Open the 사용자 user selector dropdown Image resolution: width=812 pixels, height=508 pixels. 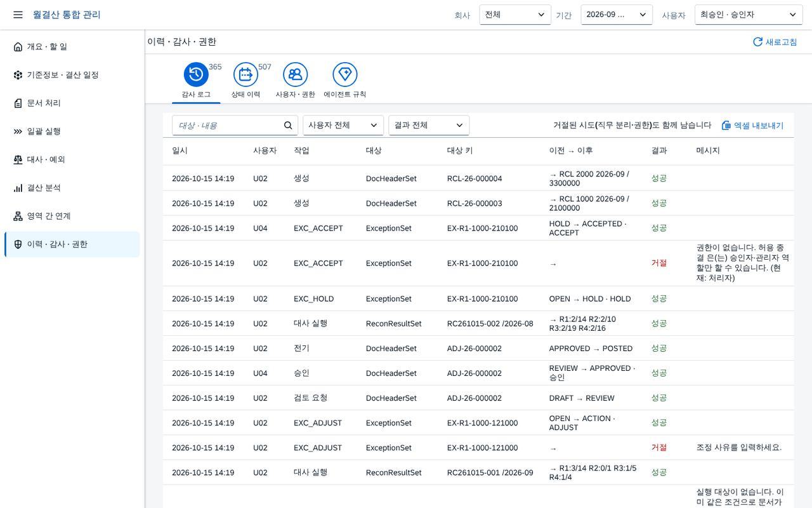click(749, 15)
